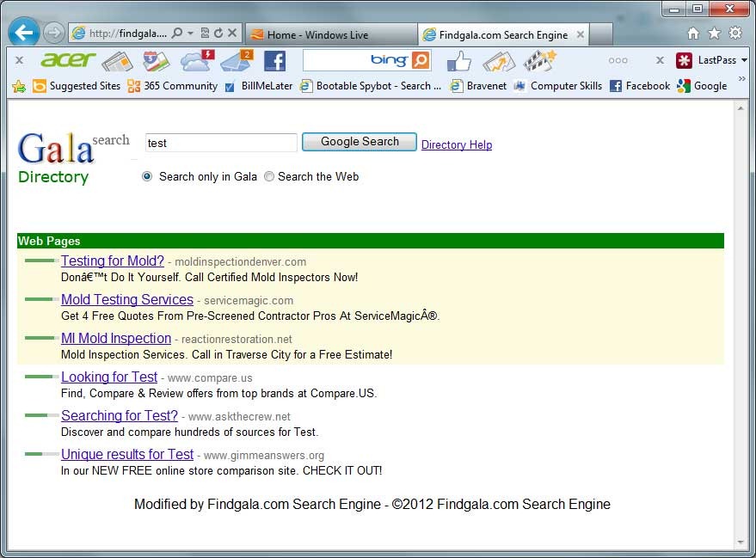This screenshot has height=558, width=756.
Task: Open the 'Mold Testing Services' result link
Action: click(127, 299)
